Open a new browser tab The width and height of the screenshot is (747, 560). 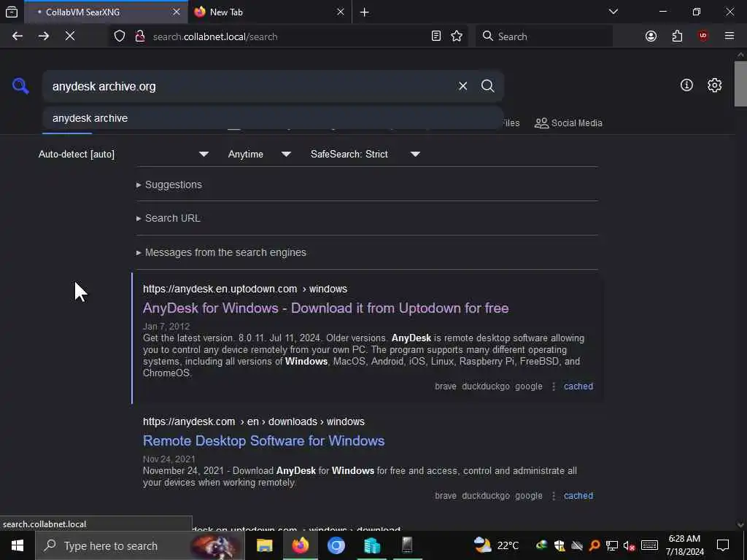(365, 12)
